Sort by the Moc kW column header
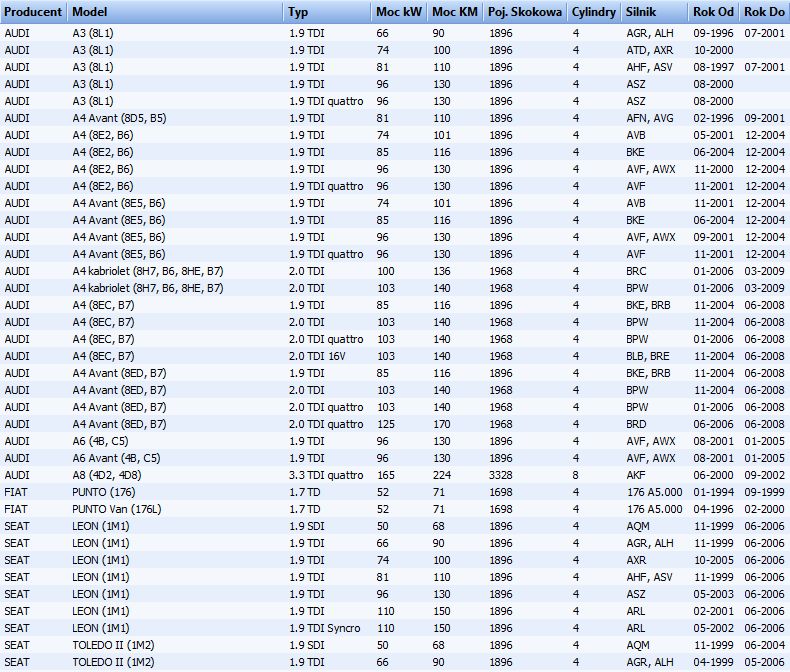Image resolution: width=790 pixels, height=672 pixels. tap(399, 12)
